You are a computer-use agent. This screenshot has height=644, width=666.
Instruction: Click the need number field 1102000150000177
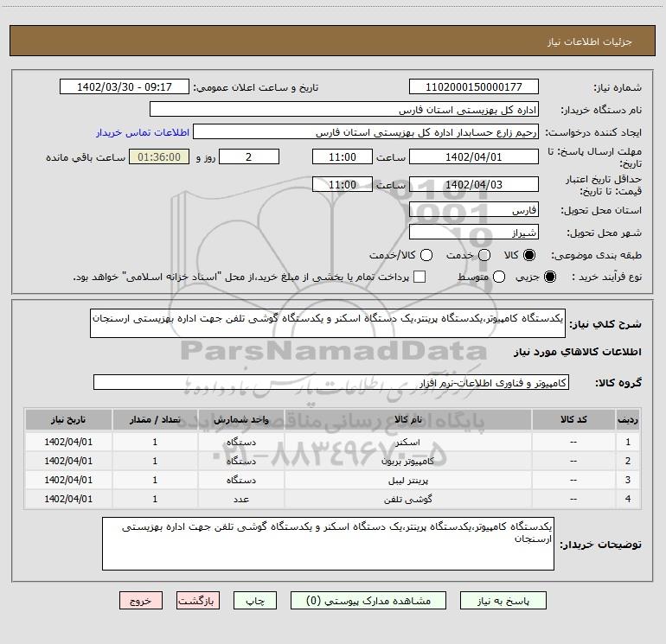click(474, 86)
